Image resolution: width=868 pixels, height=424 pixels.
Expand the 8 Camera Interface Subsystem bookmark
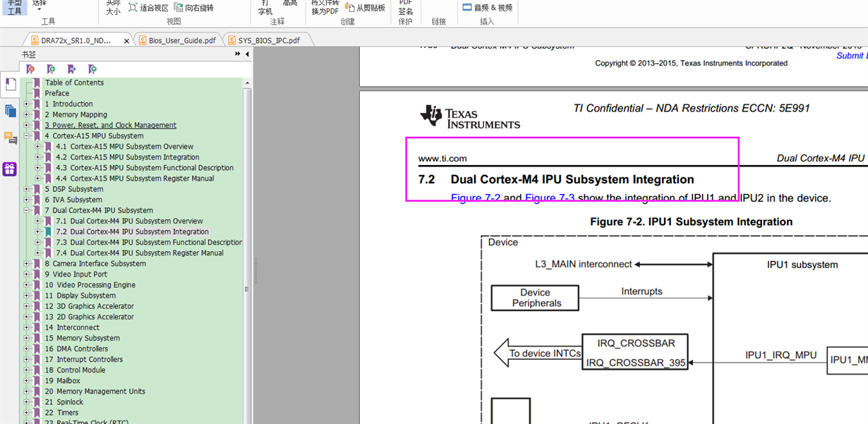[x=27, y=263]
